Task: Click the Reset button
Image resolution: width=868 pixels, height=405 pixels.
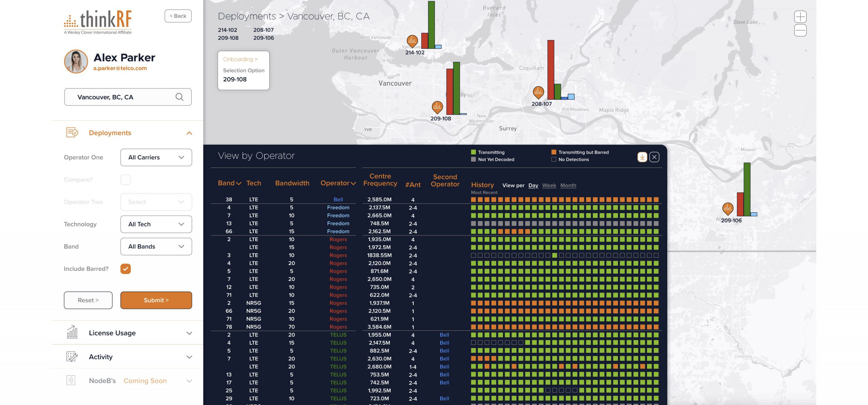Action: point(88,300)
